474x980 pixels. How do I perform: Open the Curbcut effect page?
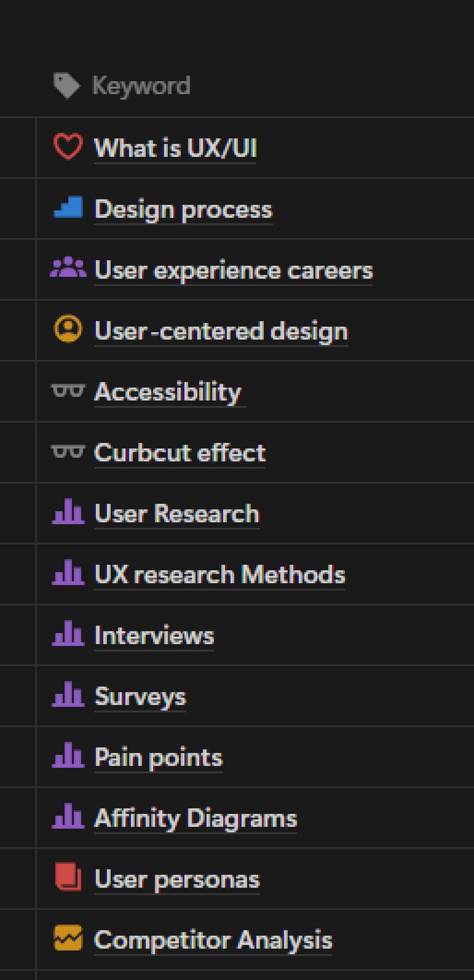[180, 453]
